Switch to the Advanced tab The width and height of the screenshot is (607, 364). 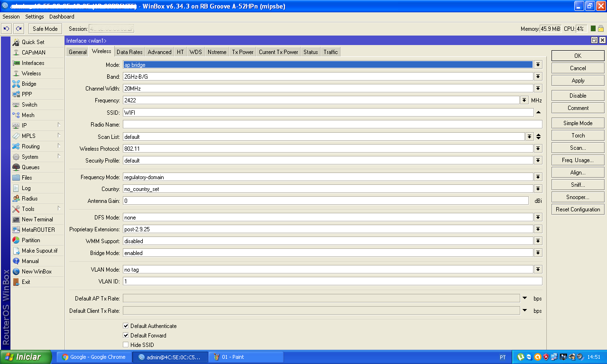pyautogui.click(x=159, y=52)
